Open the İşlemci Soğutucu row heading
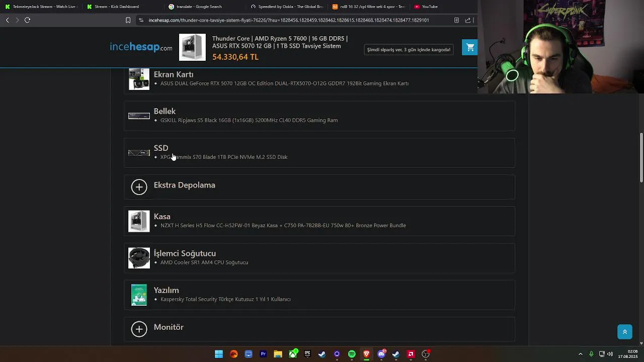Viewport: 644px width, 362px height. pos(185,253)
